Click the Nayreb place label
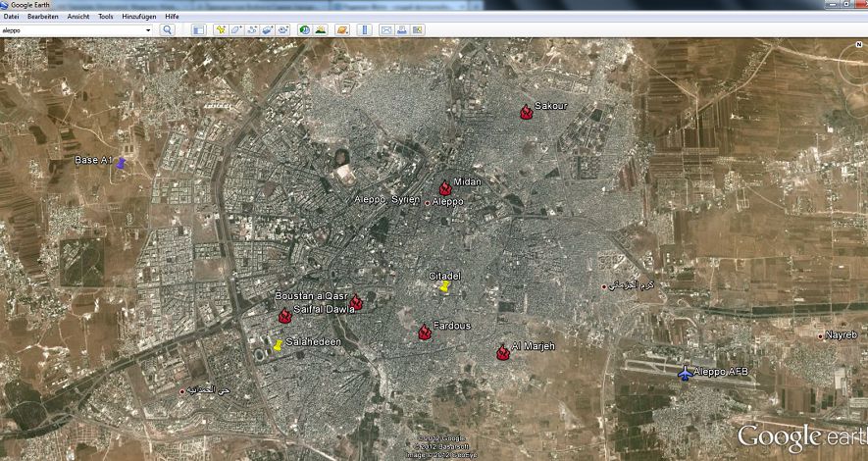868x461 pixels. 841,334
